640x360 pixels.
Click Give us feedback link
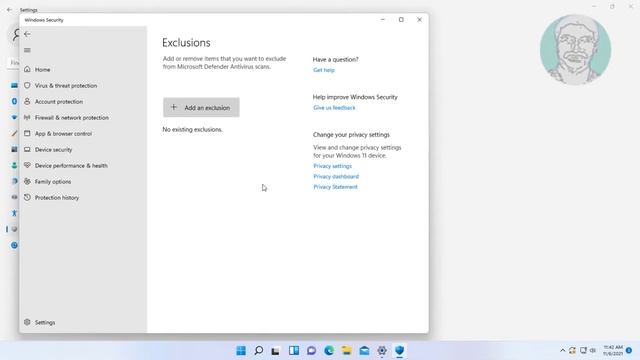pyautogui.click(x=334, y=108)
